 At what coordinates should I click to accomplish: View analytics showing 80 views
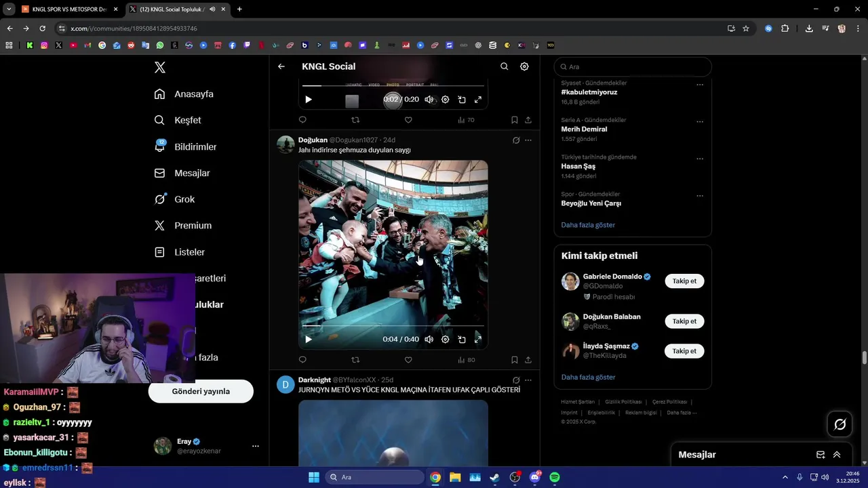[x=466, y=360]
